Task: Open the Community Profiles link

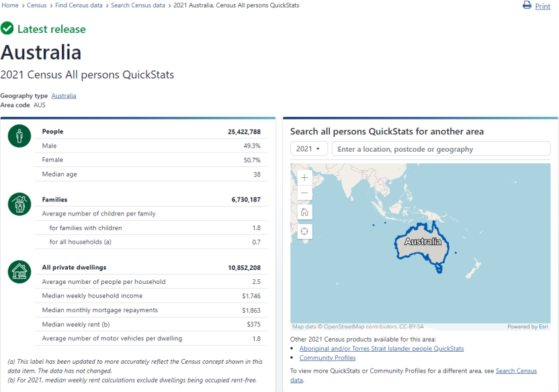Action: point(327,358)
